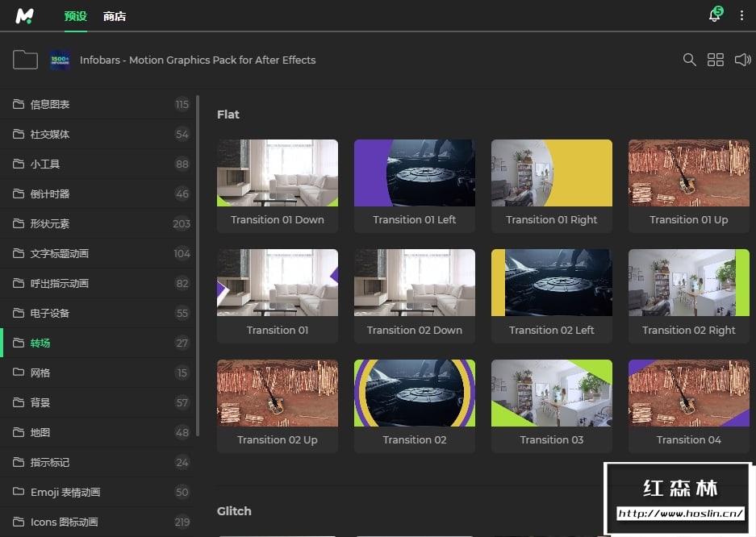Open the 指示标记 category
756x537 pixels.
(98, 462)
